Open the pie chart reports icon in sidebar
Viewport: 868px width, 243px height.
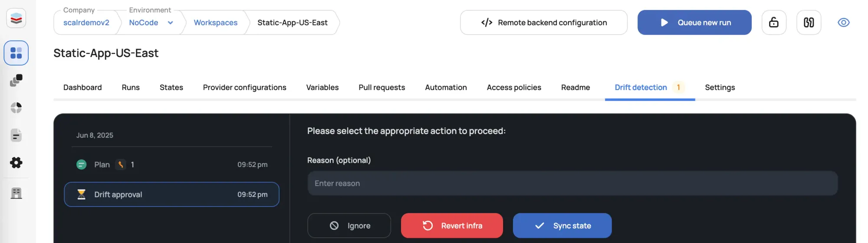[16, 108]
